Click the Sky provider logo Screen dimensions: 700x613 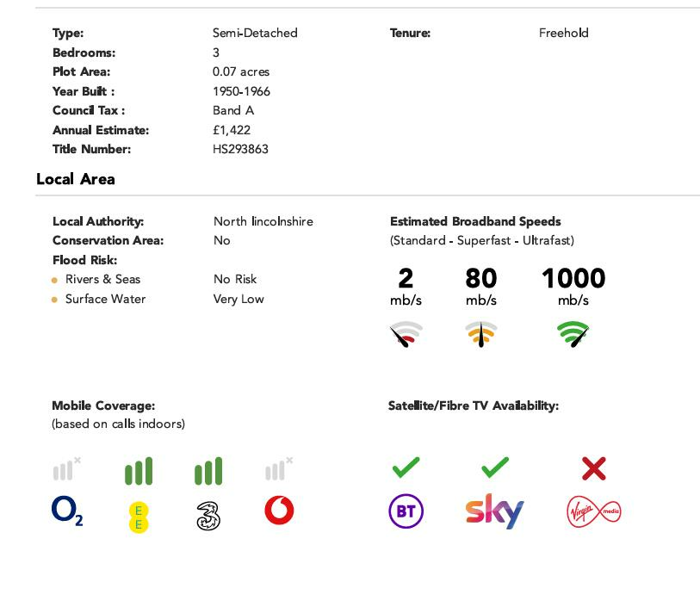[494, 511]
